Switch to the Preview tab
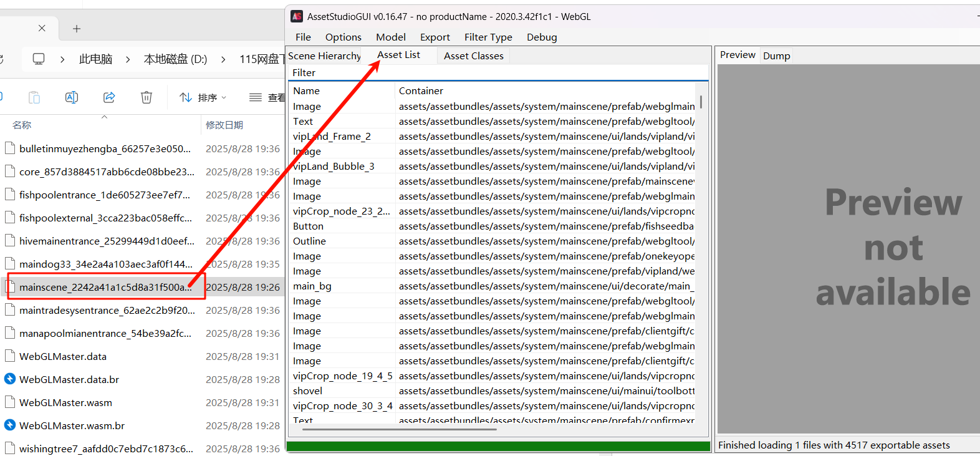This screenshot has width=980, height=456. coord(737,55)
